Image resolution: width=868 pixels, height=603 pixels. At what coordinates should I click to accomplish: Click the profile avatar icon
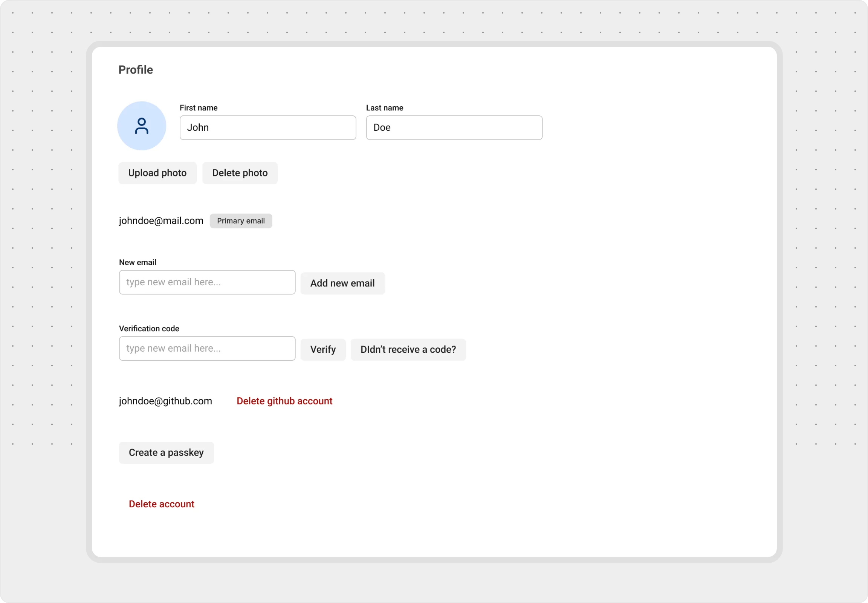point(142,126)
